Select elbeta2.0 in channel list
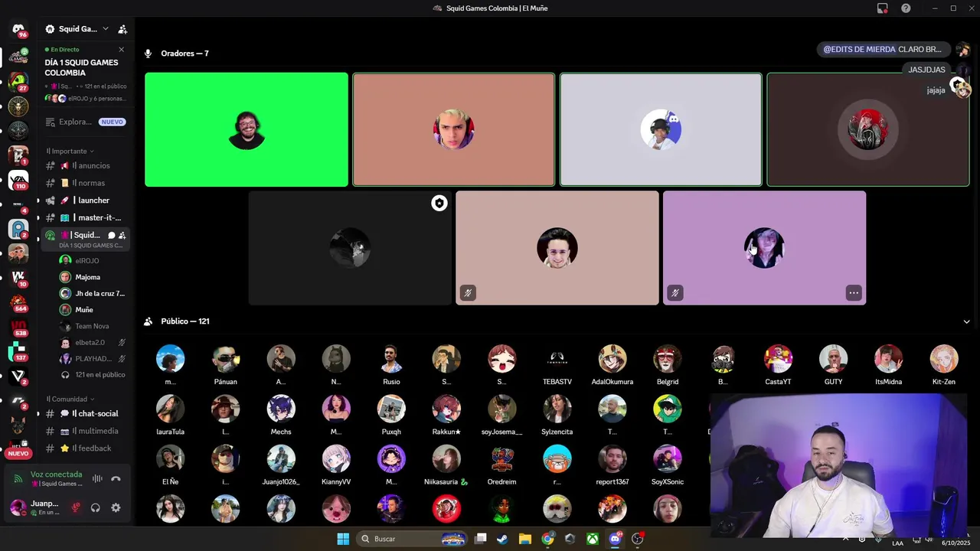The image size is (980, 551). coord(92,342)
